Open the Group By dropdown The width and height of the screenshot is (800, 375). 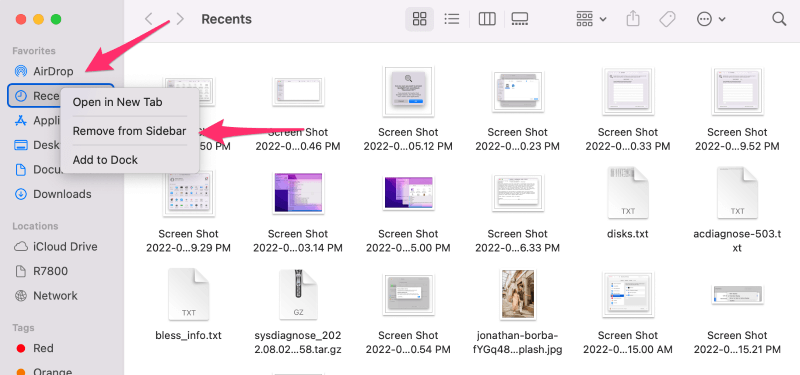pos(591,19)
